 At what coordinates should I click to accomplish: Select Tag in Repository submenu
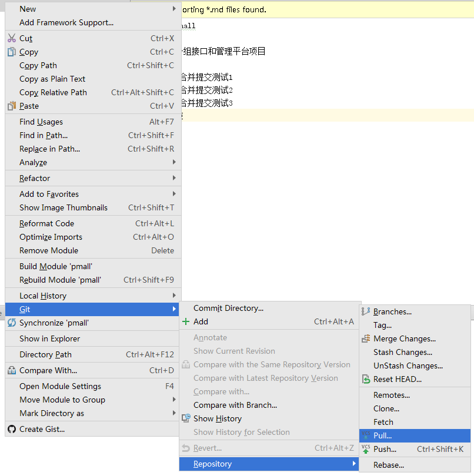coord(415,325)
